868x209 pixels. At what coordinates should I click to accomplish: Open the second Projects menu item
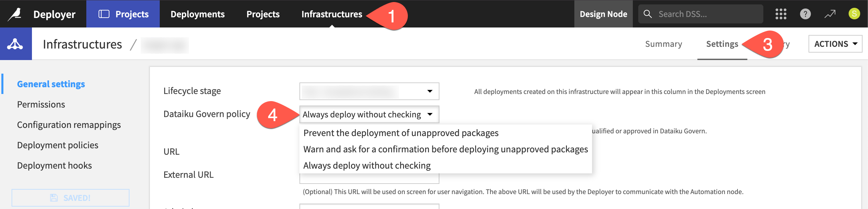(x=263, y=14)
